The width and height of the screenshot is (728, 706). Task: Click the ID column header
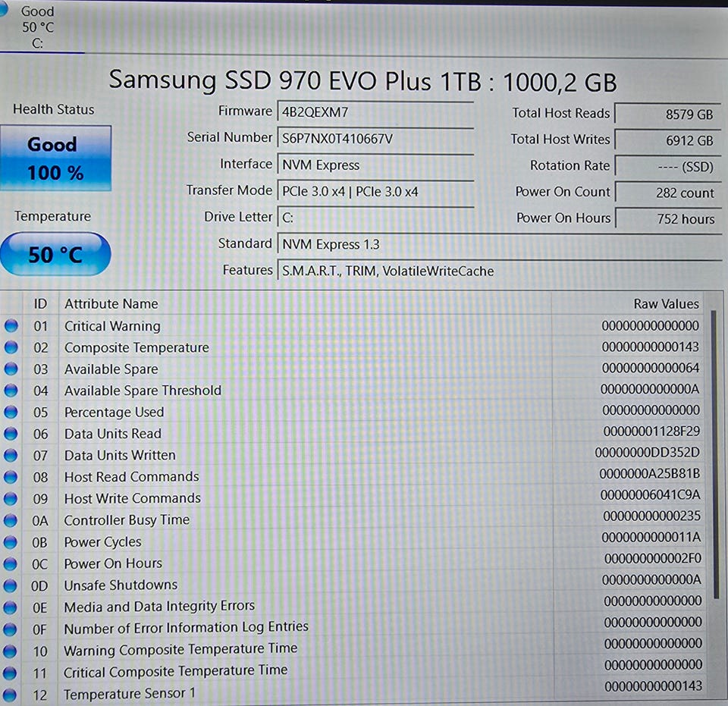pos(40,304)
